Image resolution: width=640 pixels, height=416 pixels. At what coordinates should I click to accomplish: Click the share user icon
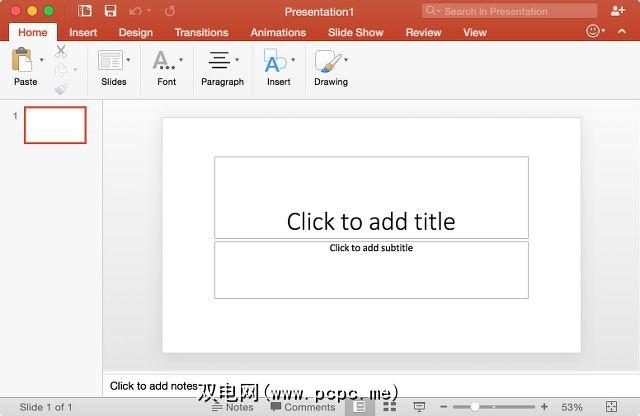tap(617, 11)
